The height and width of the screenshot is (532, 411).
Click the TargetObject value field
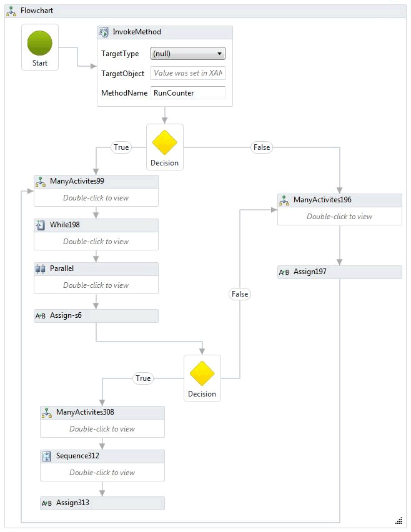pyautogui.click(x=188, y=74)
